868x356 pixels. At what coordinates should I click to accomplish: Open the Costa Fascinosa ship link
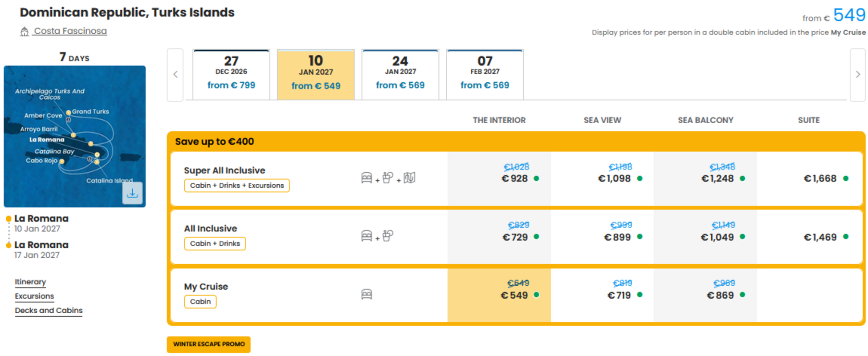click(x=70, y=31)
